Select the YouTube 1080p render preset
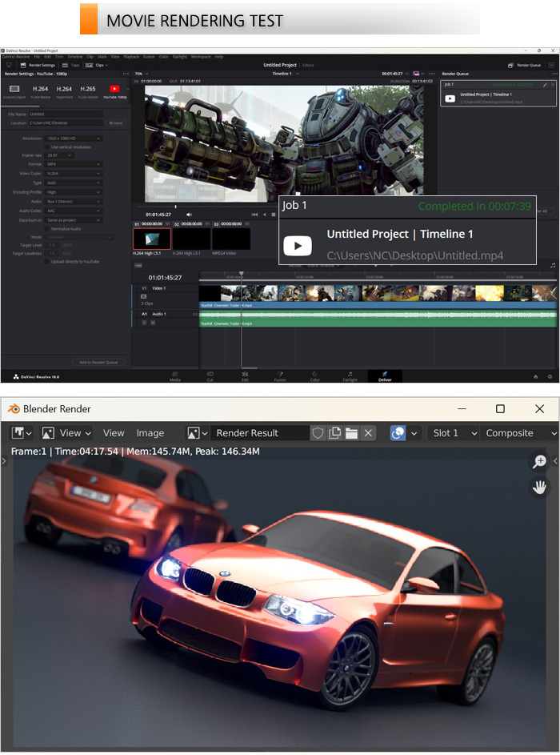 (114, 89)
